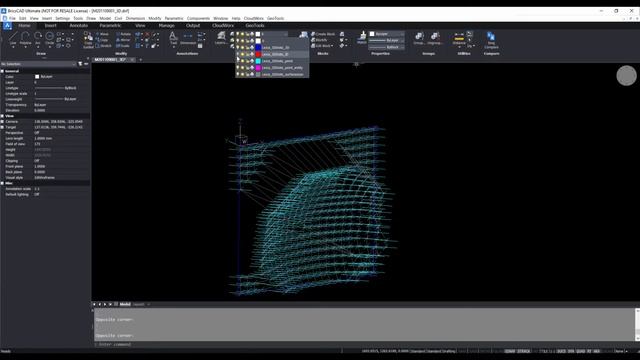The image size is (640, 360).
Task: Open the Parametric ribbon tab
Action: pyautogui.click(x=110, y=25)
